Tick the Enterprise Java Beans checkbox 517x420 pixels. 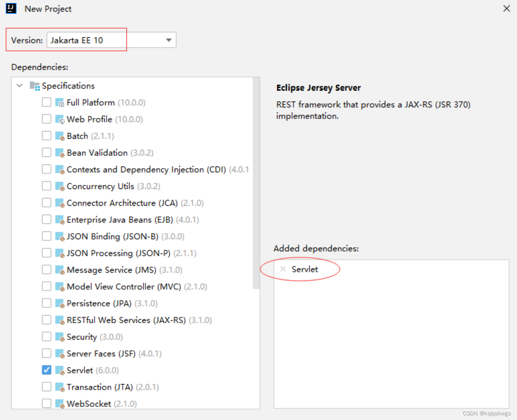coord(47,219)
